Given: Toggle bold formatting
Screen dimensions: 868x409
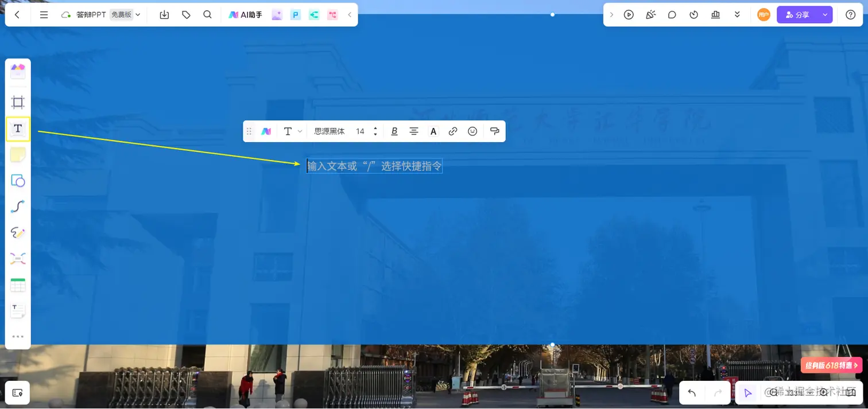Looking at the screenshot, I should click(x=394, y=131).
